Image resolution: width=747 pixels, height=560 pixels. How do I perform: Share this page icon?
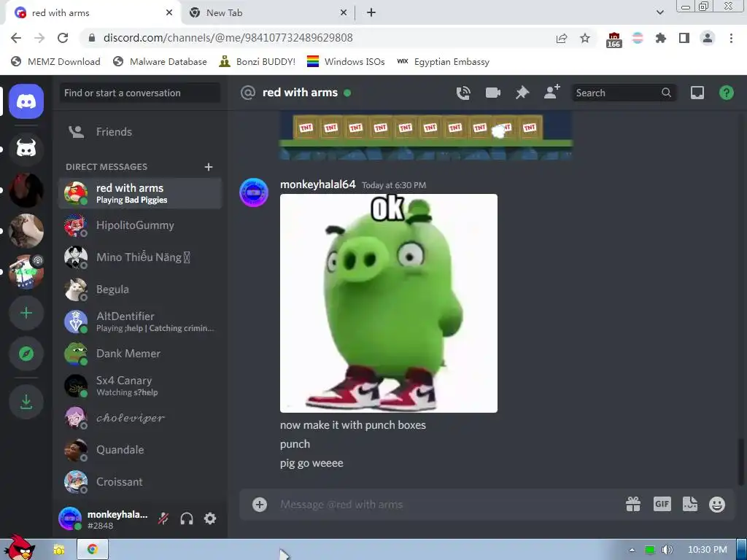pos(562,38)
